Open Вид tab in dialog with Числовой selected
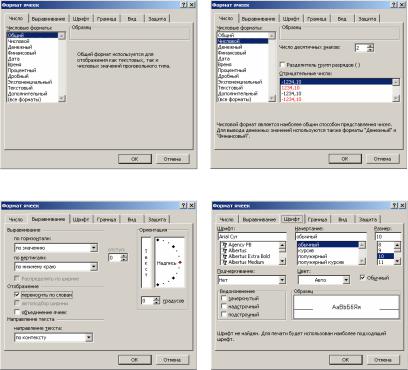 pyautogui.click(x=342, y=19)
